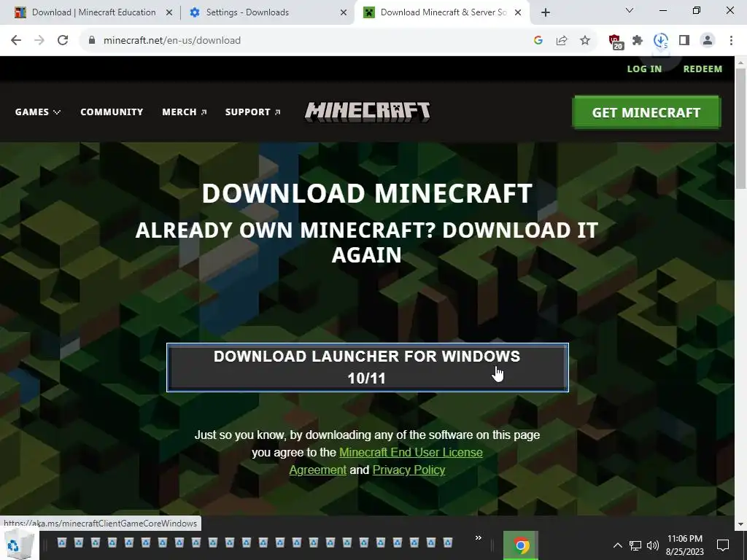Reload the minecraft.net page

[63, 41]
